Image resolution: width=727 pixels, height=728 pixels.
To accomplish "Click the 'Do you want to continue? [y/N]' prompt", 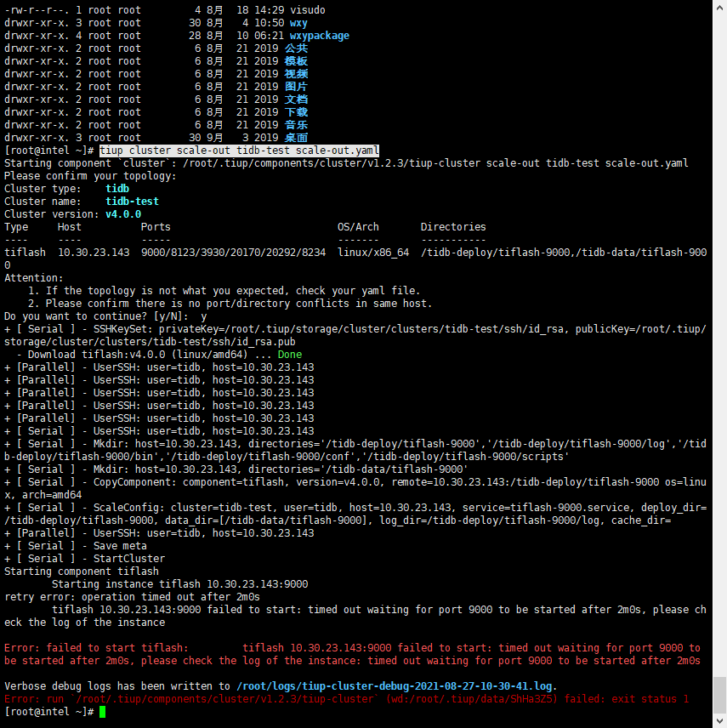I will coord(97,316).
